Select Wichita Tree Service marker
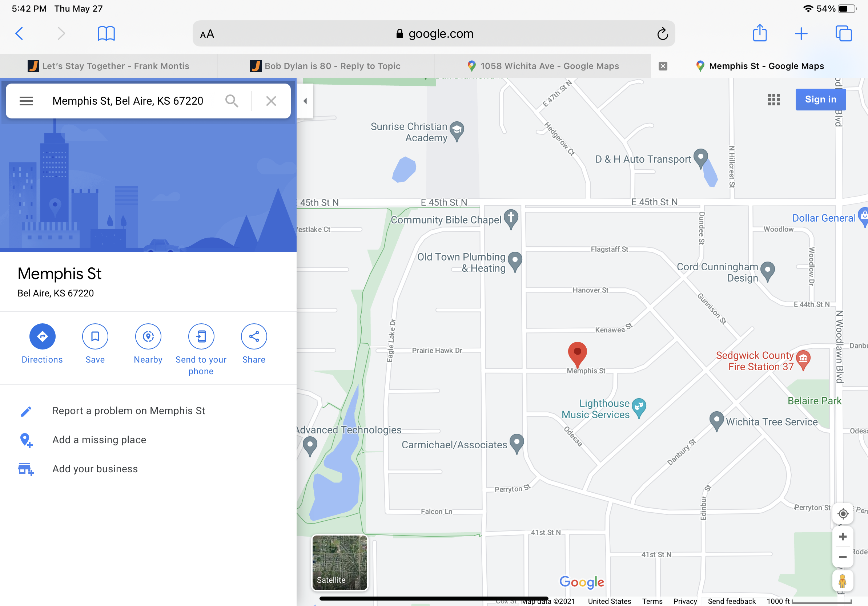This screenshot has height=606, width=868. point(716,421)
